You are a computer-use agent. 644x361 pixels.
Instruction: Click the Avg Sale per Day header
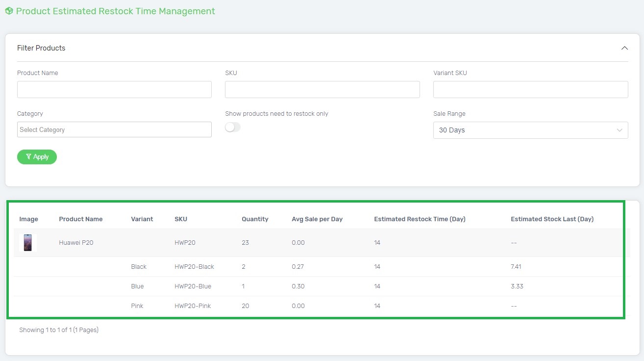coord(317,219)
